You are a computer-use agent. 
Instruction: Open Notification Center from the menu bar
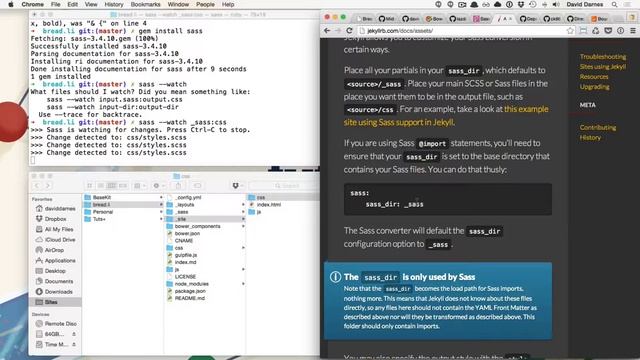[x=628, y=4]
